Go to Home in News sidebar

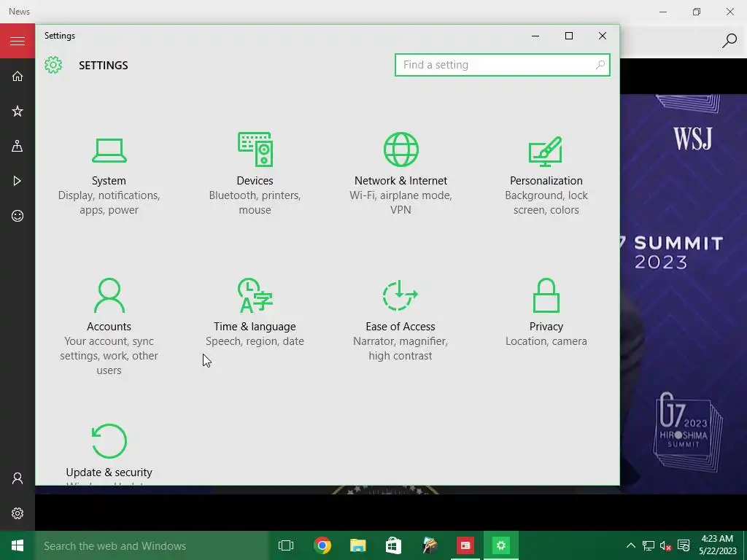tap(18, 76)
